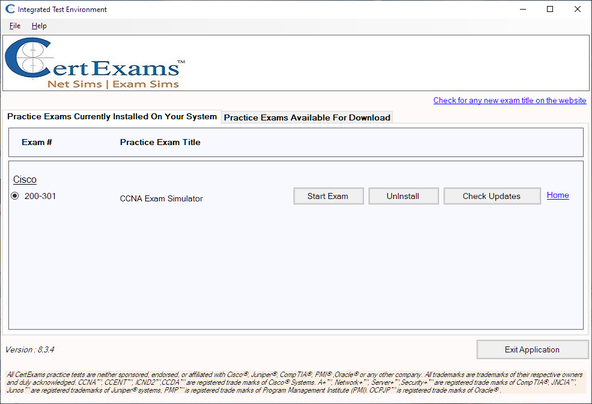Click the Exam # column header
Image resolution: width=592 pixels, height=404 pixels.
(37, 142)
